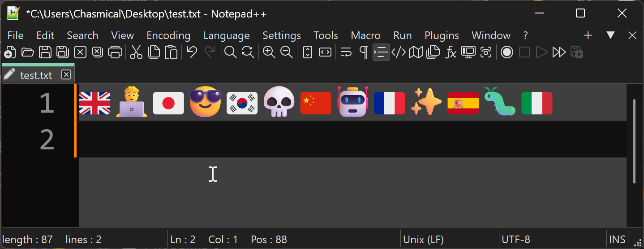The width and height of the screenshot is (644, 249).
Task: Undo the last edit with Undo arrow
Action: (x=192, y=52)
